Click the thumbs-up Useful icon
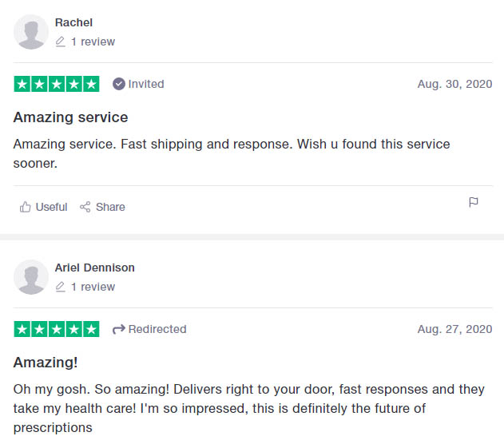 (25, 207)
